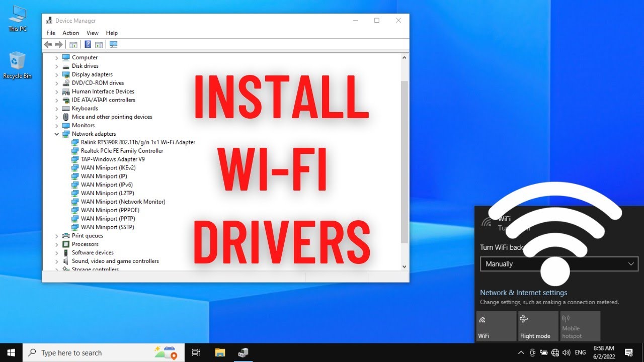The width and height of the screenshot is (644, 362).
Task: Open the View menu
Action: click(92, 33)
